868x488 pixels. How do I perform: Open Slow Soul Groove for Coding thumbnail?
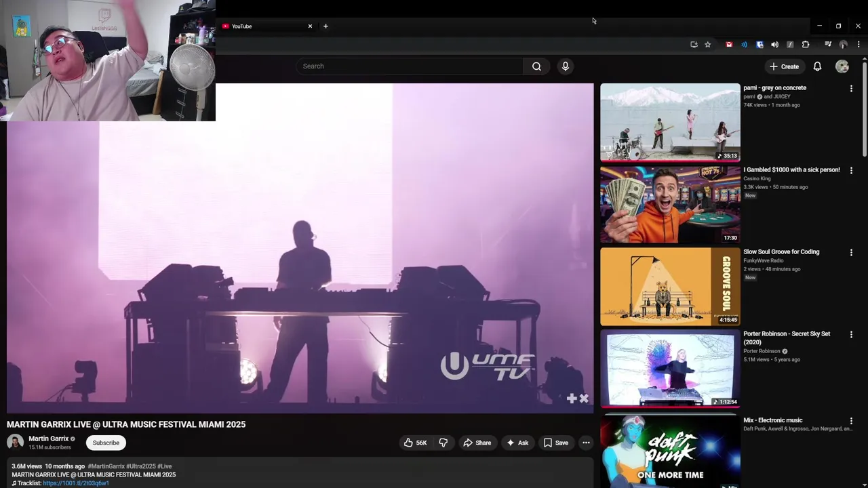click(670, 287)
